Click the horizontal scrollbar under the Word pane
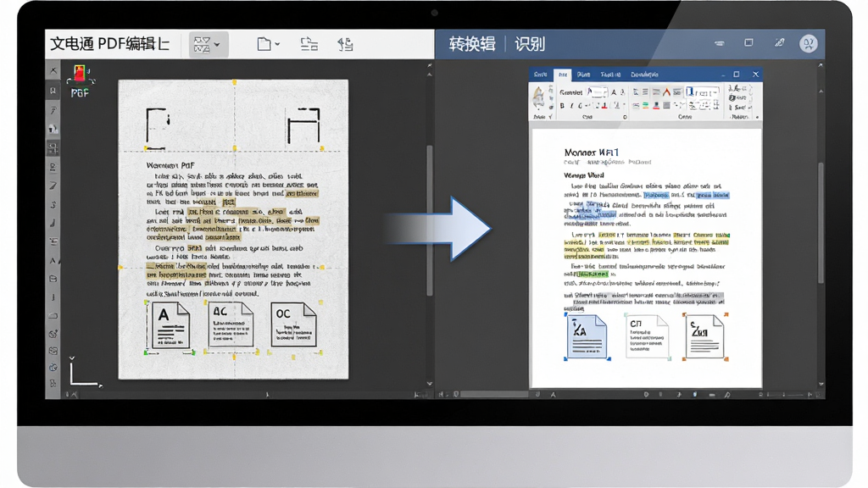The width and height of the screenshot is (868, 488). pos(494,395)
